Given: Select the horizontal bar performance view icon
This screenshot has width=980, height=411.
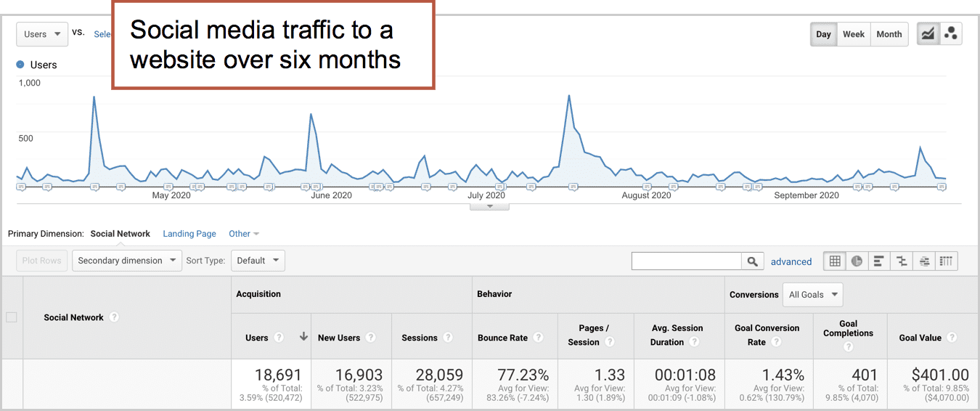Looking at the screenshot, I should (879, 261).
